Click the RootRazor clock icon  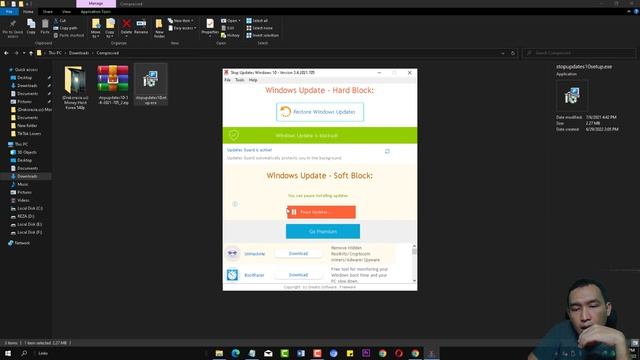tap(232, 275)
